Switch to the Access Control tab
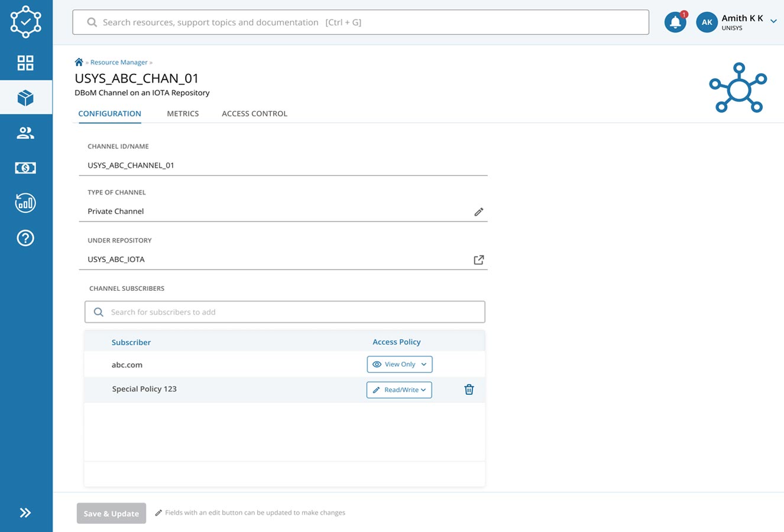 click(254, 113)
